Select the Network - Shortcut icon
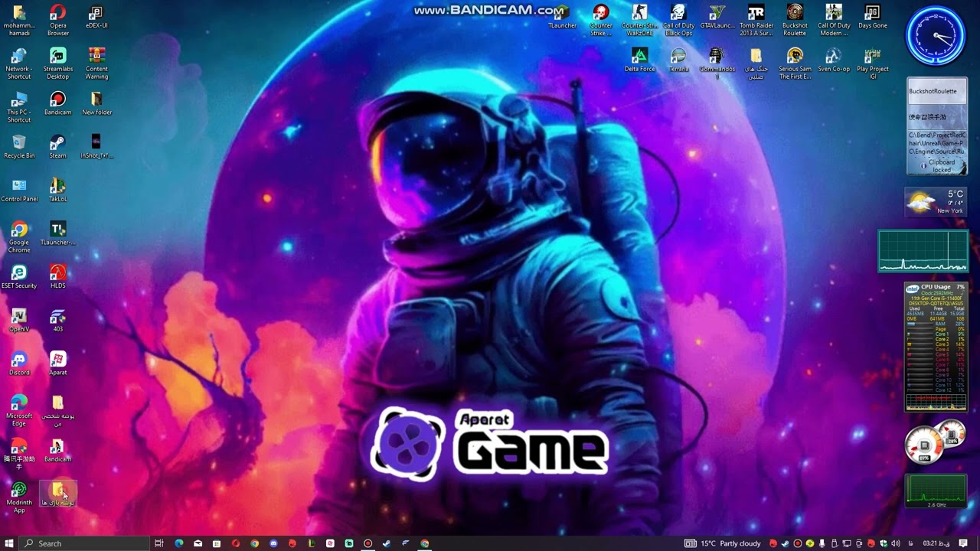The height and width of the screenshot is (551, 980). coord(19,64)
